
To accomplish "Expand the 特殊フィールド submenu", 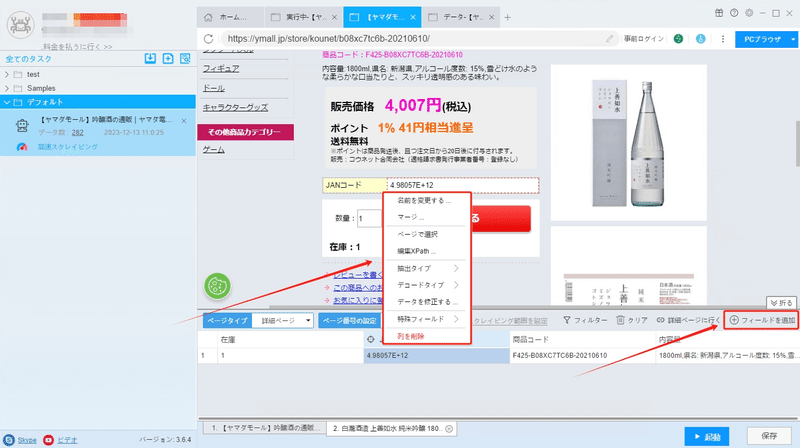I will coord(427,319).
